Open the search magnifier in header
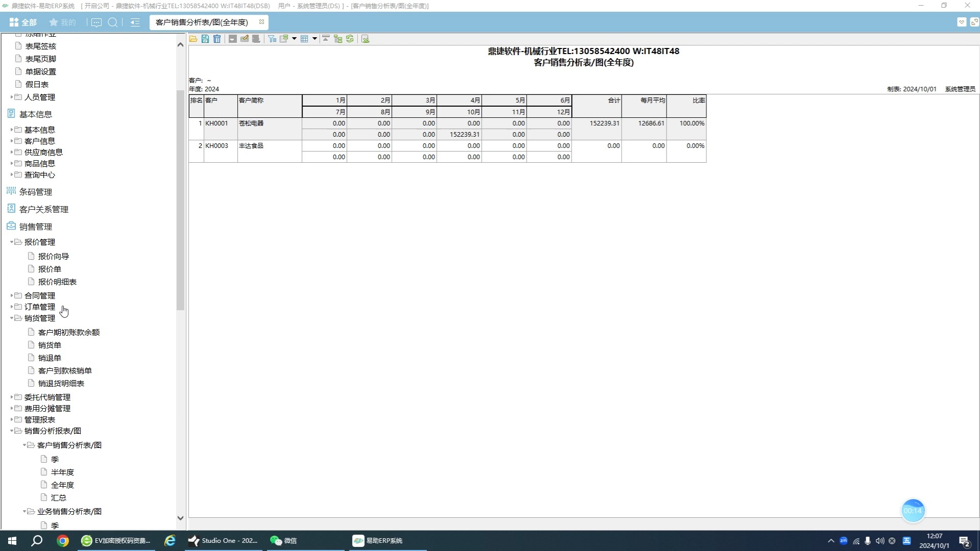The image size is (980, 551). (113, 22)
